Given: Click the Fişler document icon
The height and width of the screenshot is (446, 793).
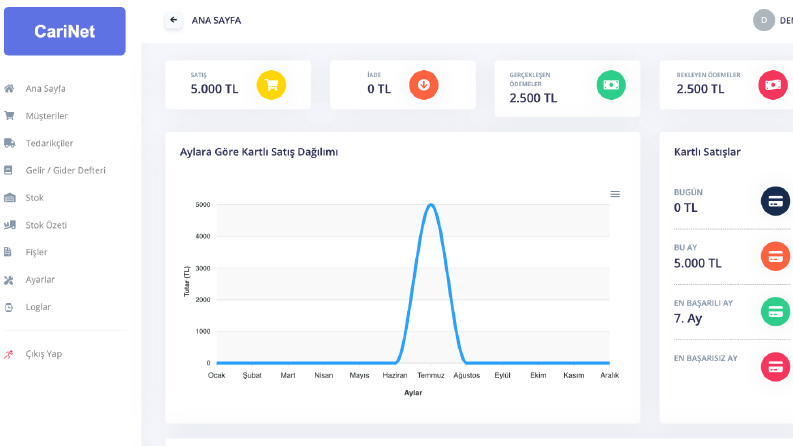Looking at the screenshot, I should (8, 252).
